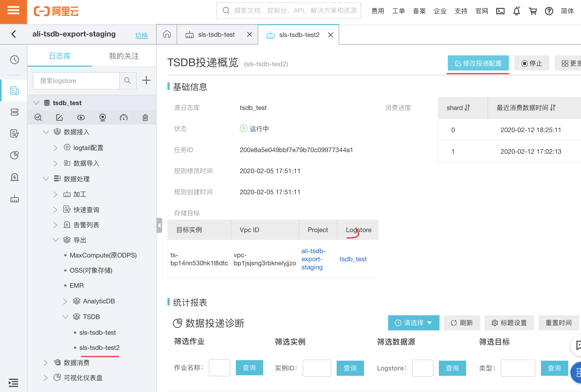Open the Cloud Shell terminal icon
The width and height of the screenshot is (581, 392).
click(x=500, y=11)
